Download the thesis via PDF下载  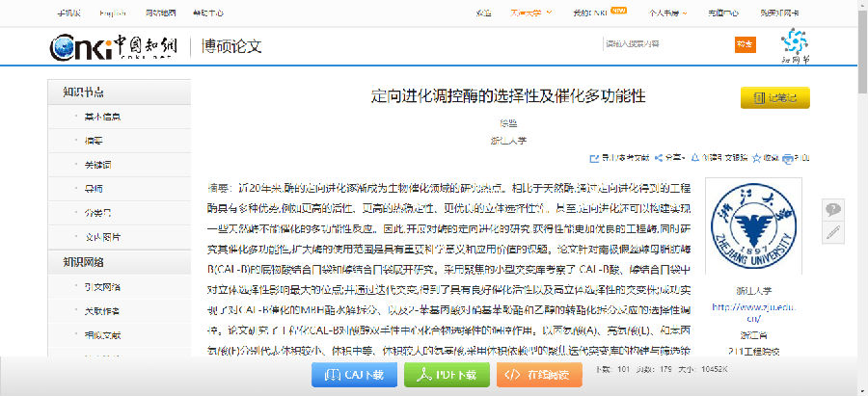[x=448, y=375]
